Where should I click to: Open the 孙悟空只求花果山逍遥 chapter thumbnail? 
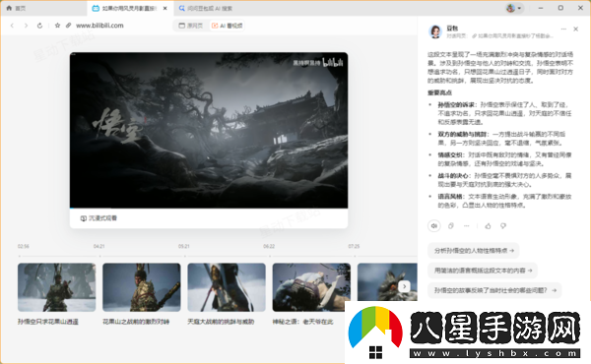point(56,287)
